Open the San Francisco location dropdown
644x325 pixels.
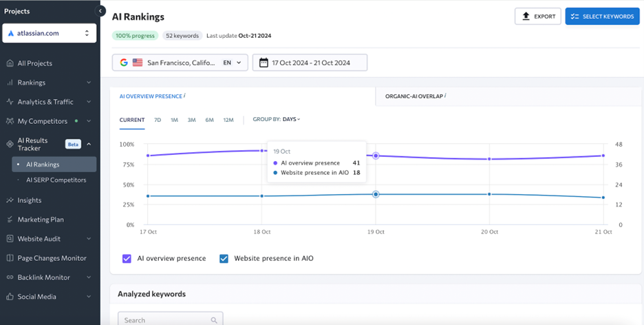coord(180,63)
